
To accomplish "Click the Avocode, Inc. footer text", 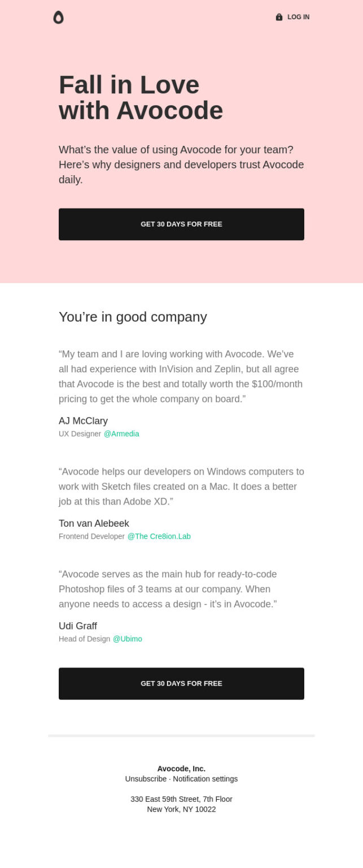I will pos(181,769).
